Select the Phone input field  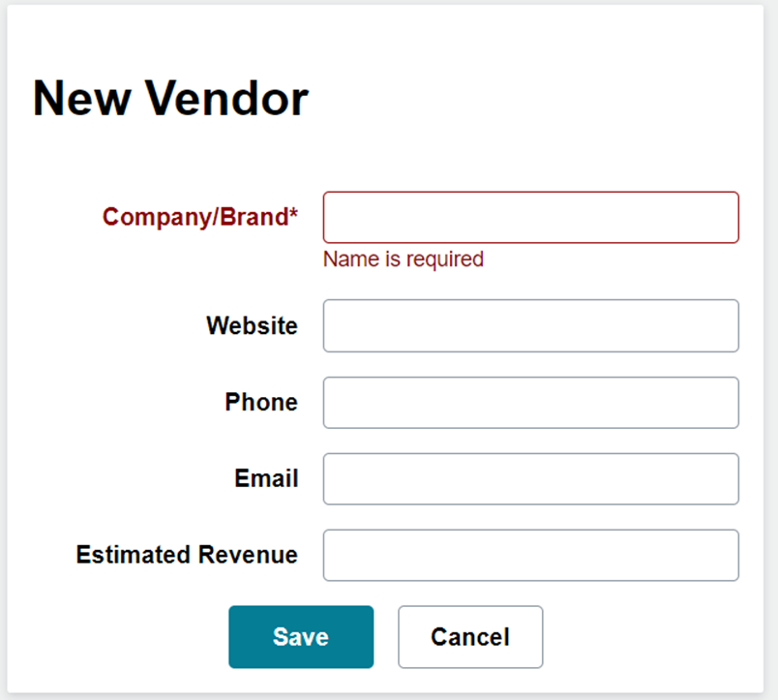530,402
